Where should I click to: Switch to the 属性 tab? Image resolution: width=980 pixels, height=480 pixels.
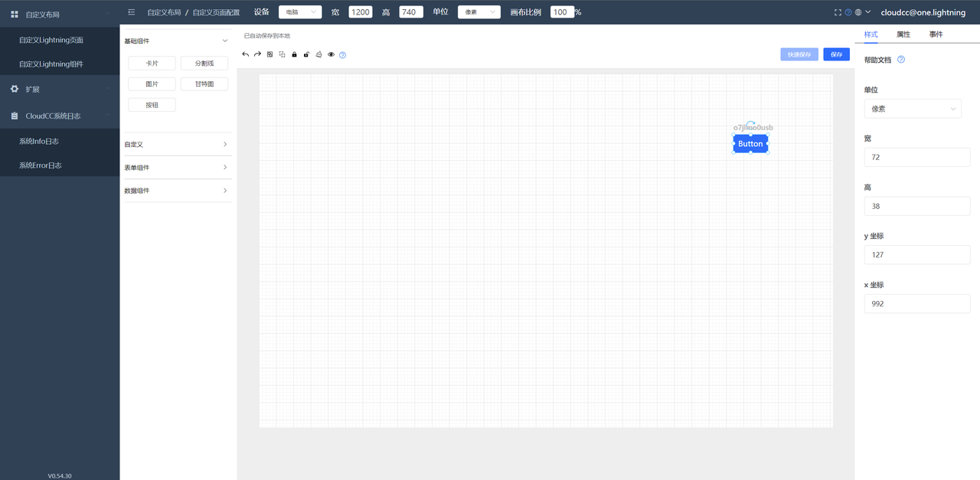(903, 34)
